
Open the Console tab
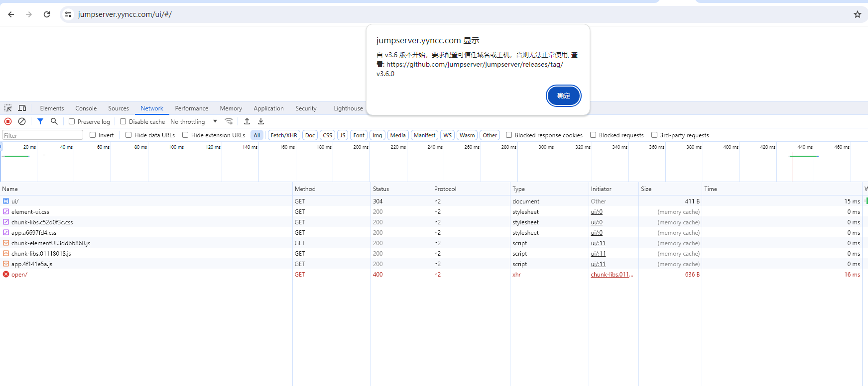click(x=86, y=108)
